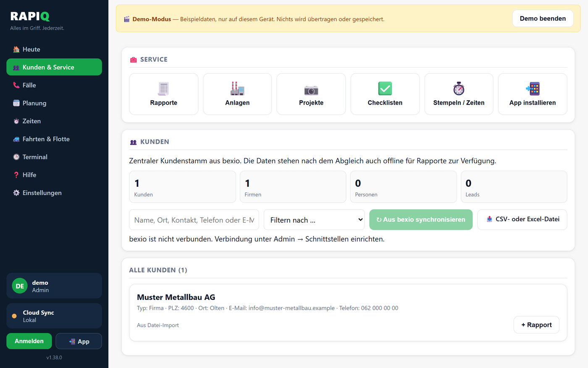The image size is (588, 368).
Task: Click the Cloud Sync Lokal status card
Action: pos(54,316)
